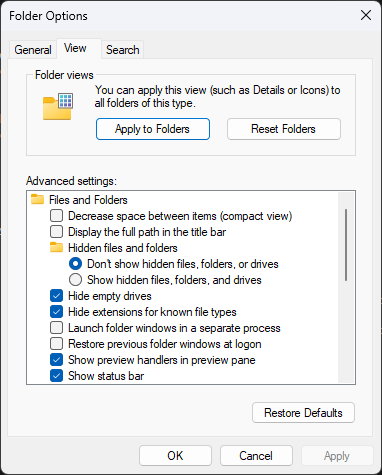Viewport: 382px width, 475px height.
Task: Select Don't show hidden files radio button
Action: [75, 264]
